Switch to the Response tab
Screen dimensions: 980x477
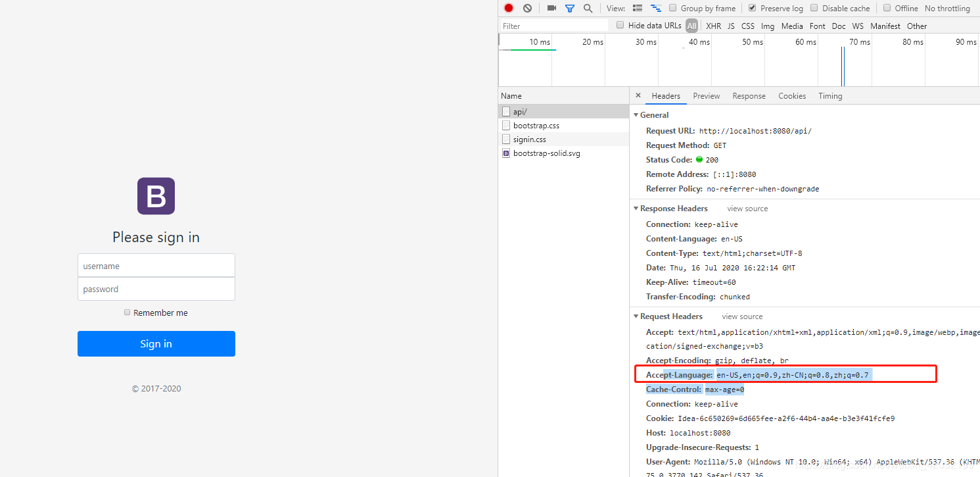tap(749, 96)
